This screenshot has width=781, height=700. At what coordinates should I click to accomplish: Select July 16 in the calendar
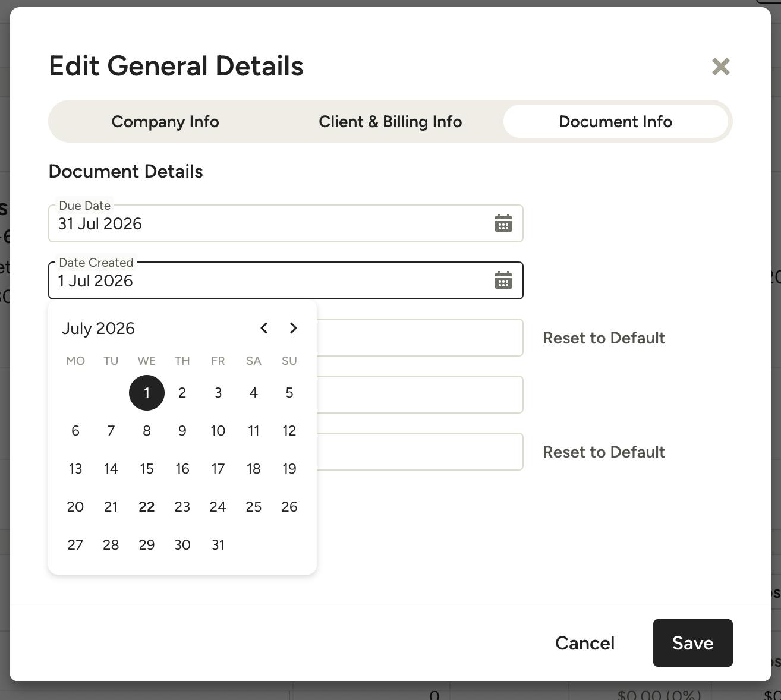pos(182,469)
